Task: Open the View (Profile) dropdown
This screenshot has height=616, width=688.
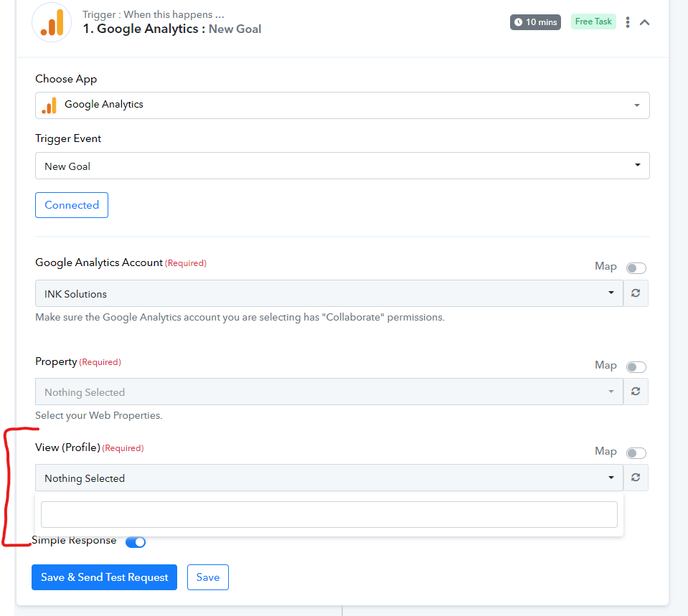Action: click(x=329, y=478)
